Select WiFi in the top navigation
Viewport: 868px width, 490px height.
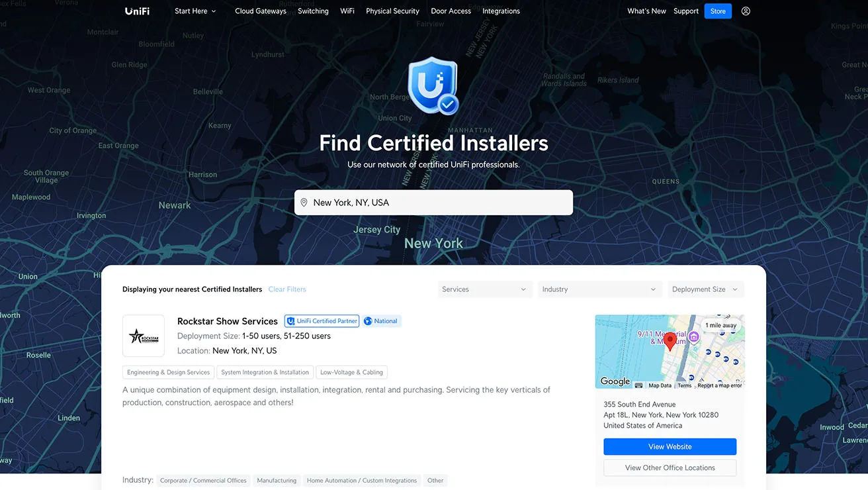pyautogui.click(x=347, y=11)
